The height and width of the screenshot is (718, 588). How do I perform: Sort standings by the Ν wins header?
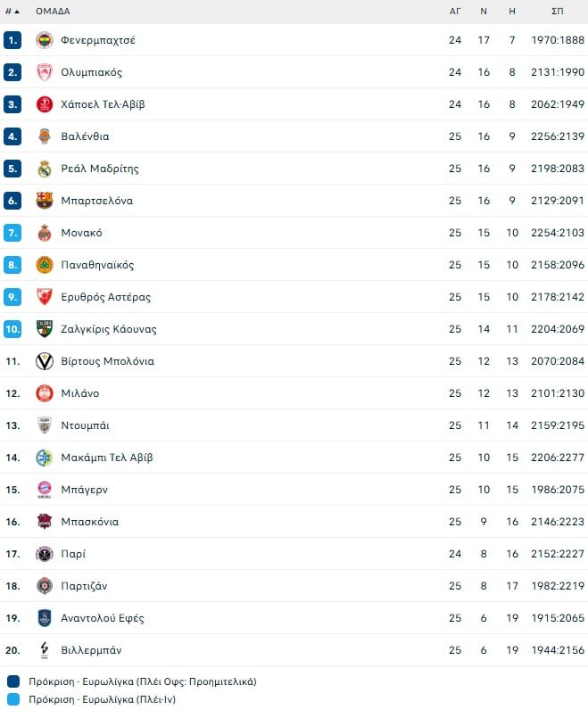484,12
